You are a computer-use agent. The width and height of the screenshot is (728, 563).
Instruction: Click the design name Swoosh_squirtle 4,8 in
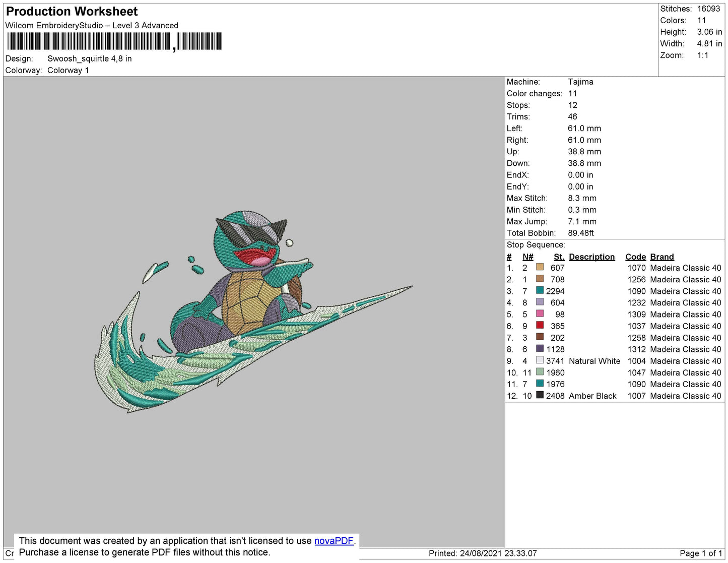pyautogui.click(x=89, y=58)
